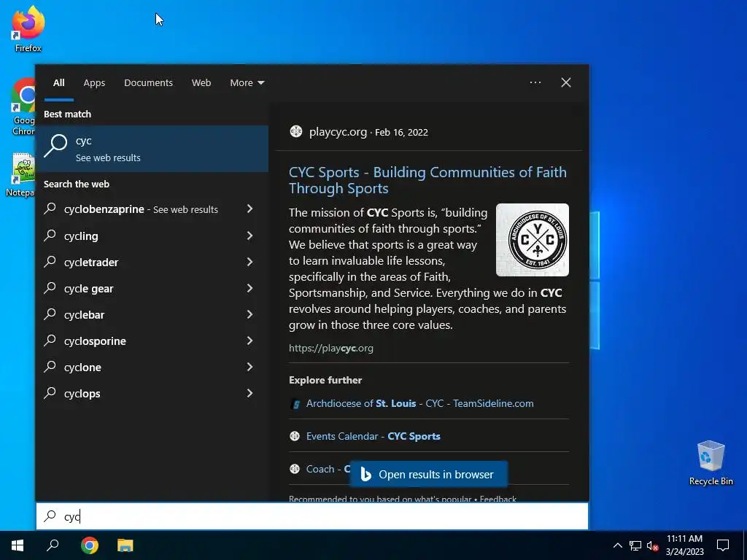Expand arrow next to cyclone

click(249, 367)
